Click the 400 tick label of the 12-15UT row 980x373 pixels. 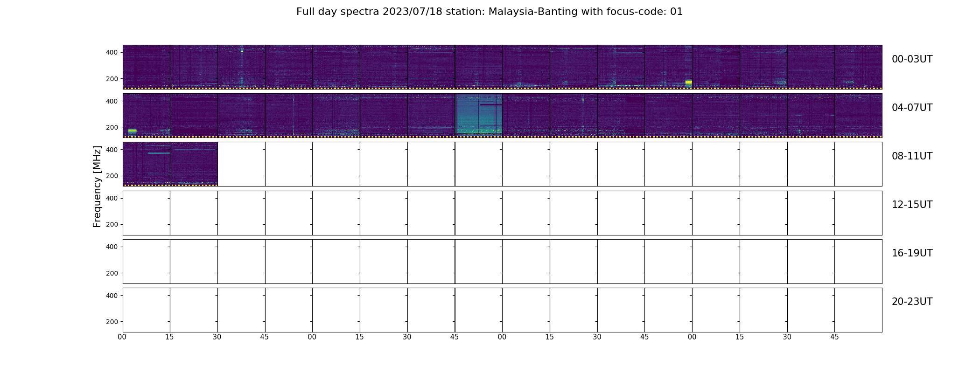coord(112,198)
